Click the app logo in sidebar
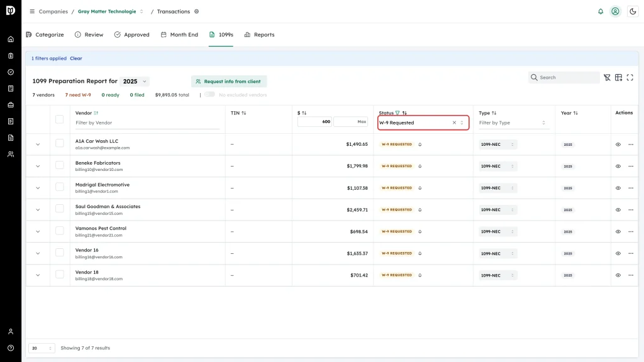The image size is (644, 362). point(11,11)
